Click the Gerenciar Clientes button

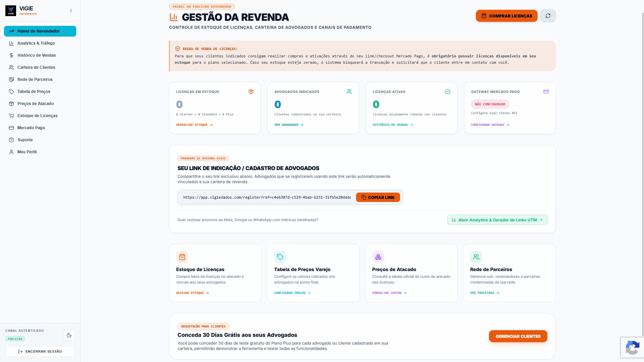click(x=518, y=336)
